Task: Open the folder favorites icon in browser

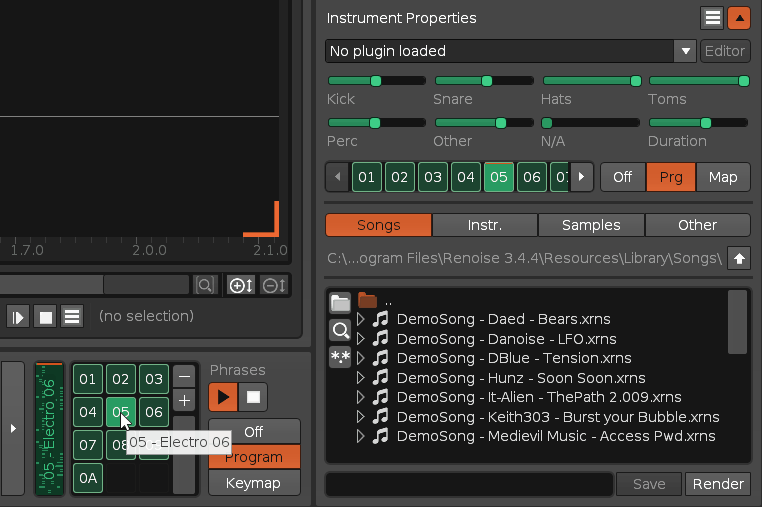Action: coord(340,302)
